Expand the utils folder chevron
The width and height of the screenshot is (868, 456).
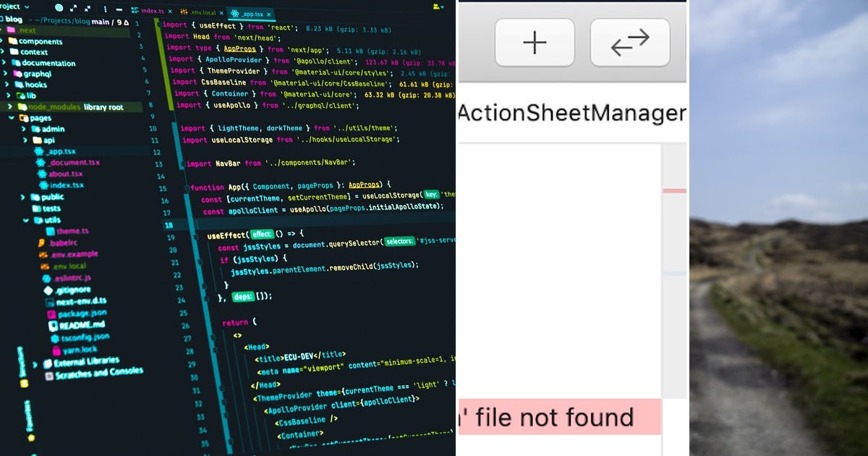[x=25, y=220]
